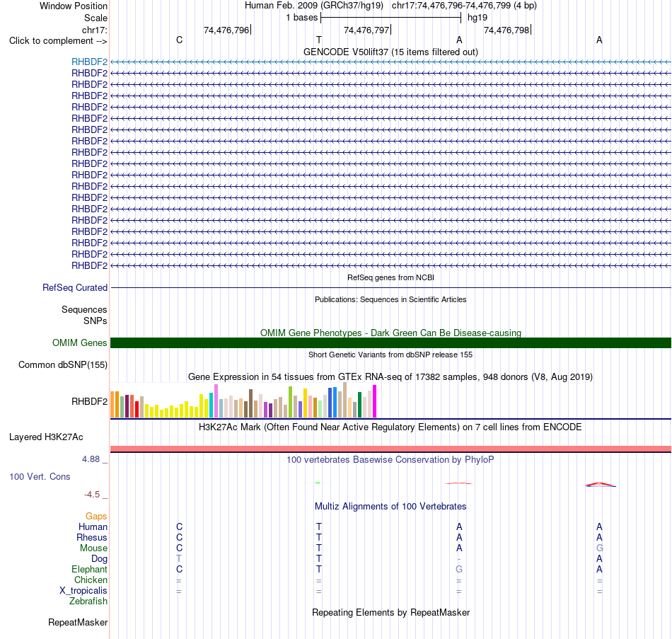Click the Window Position label
672x639 pixels.
coord(74,6)
